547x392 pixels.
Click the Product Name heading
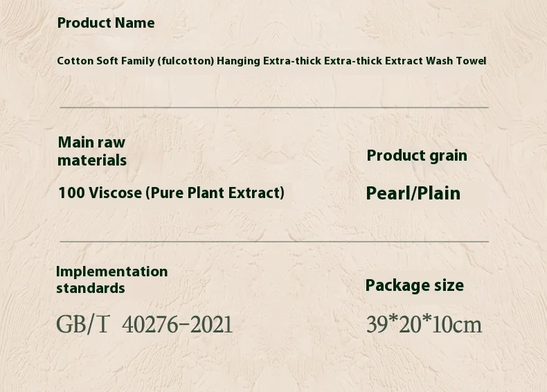(106, 23)
